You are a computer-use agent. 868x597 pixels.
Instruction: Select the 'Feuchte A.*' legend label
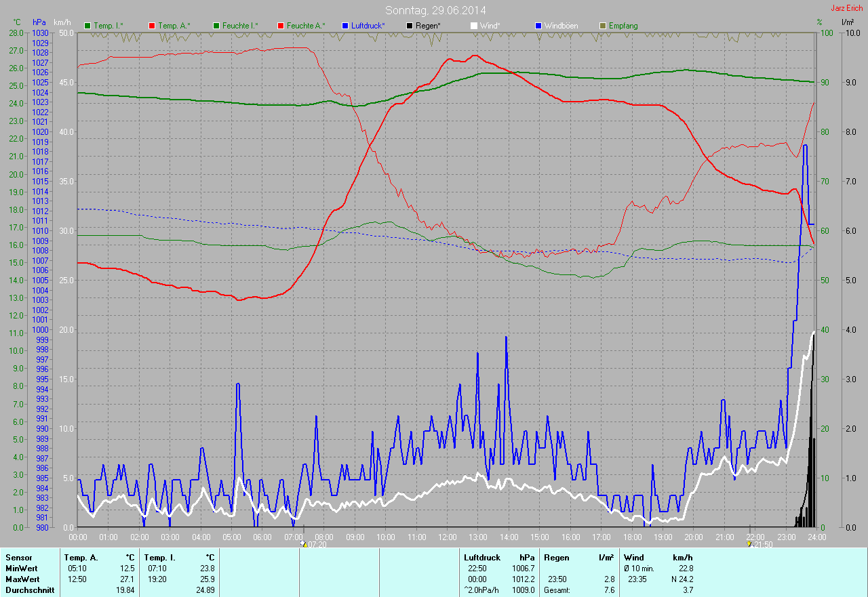click(306, 26)
